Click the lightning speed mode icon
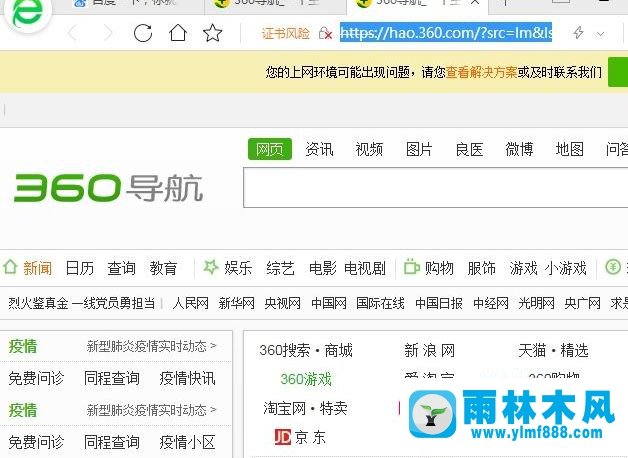This screenshot has height=458, width=628. point(578,33)
